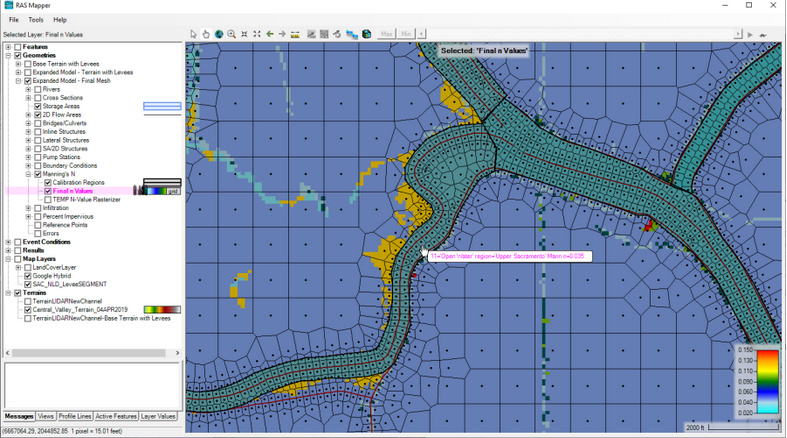Activate the Pan hand tool
787x438 pixels.
(x=206, y=34)
